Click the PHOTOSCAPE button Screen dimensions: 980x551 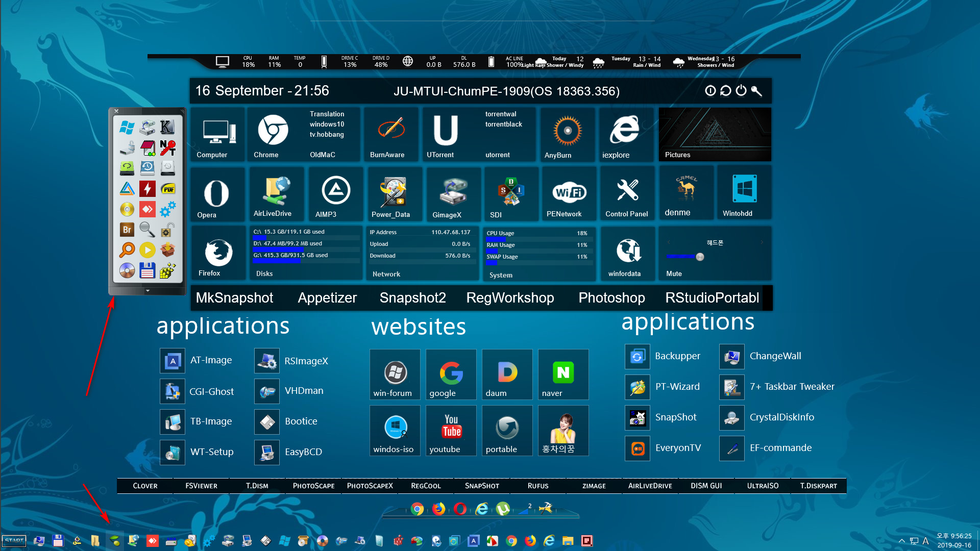(x=313, y=486)
